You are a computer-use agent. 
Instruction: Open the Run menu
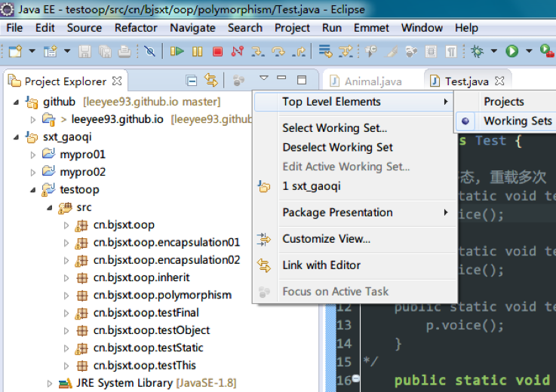332,28
